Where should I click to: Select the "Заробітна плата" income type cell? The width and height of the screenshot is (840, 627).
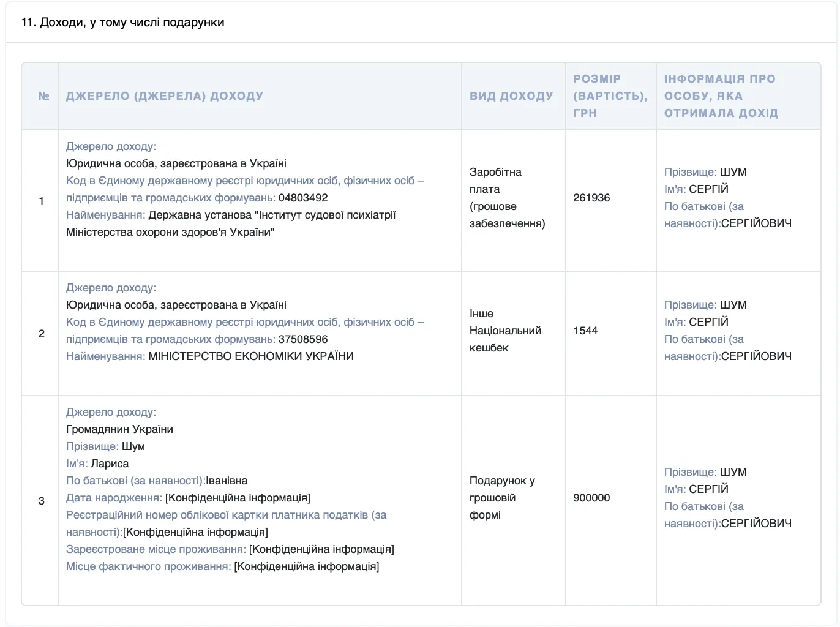point(507,198)
